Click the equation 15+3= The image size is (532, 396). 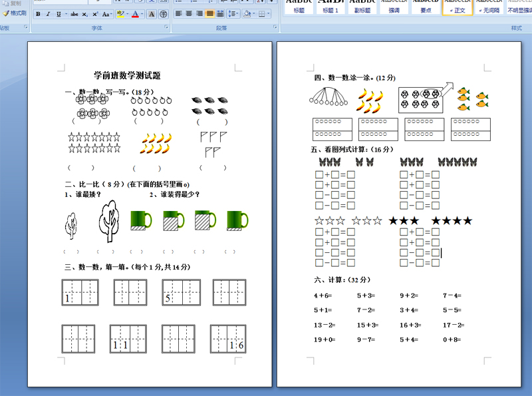[368, 325]
